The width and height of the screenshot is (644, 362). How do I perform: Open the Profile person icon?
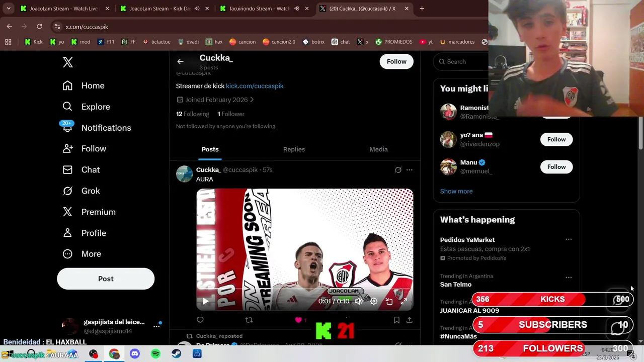(x=67, y=233)
